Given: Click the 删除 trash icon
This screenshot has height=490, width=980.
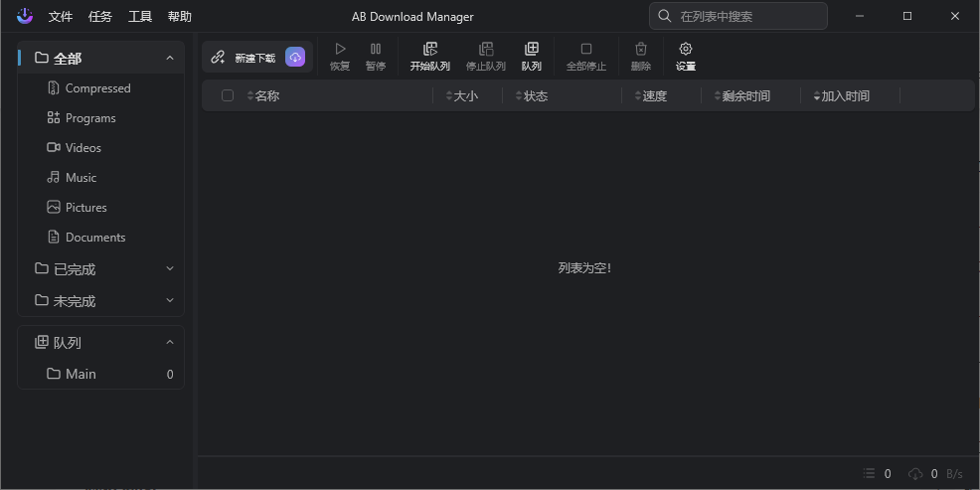Looking at the screenshot, I should pyautogui.click(x=640, y=49).
